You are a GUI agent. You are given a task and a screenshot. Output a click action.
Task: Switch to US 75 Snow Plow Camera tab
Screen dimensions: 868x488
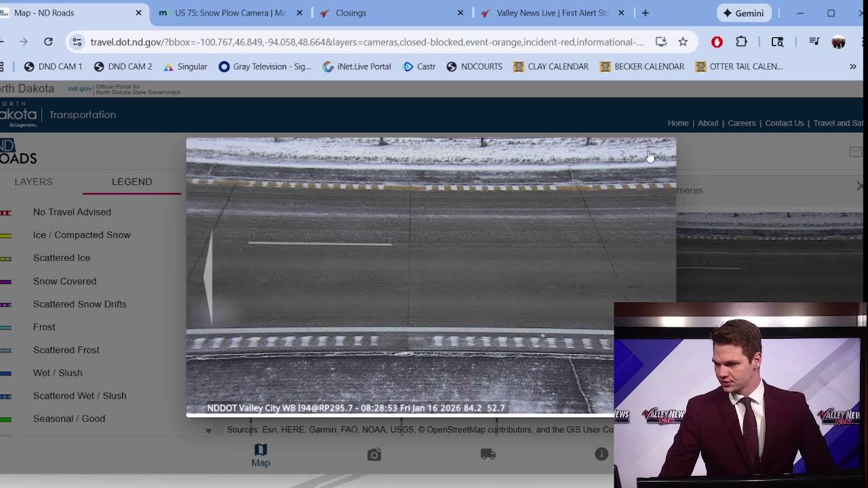click(230, 13)
